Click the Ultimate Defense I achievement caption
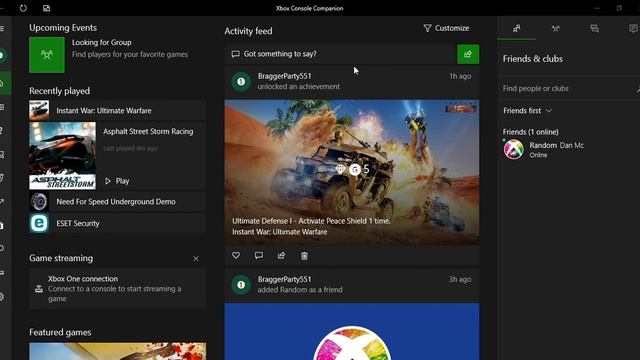640x360 pixels. 311,221
